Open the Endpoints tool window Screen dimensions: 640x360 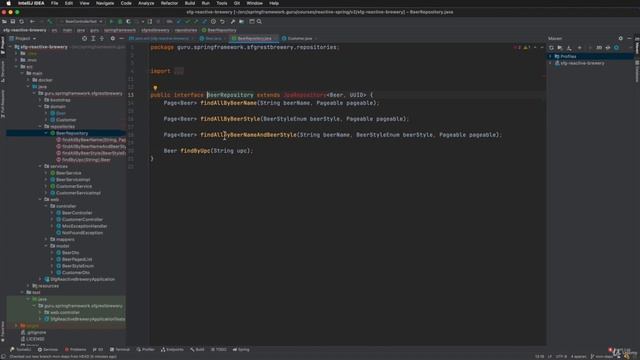click(x=172, y=350)
